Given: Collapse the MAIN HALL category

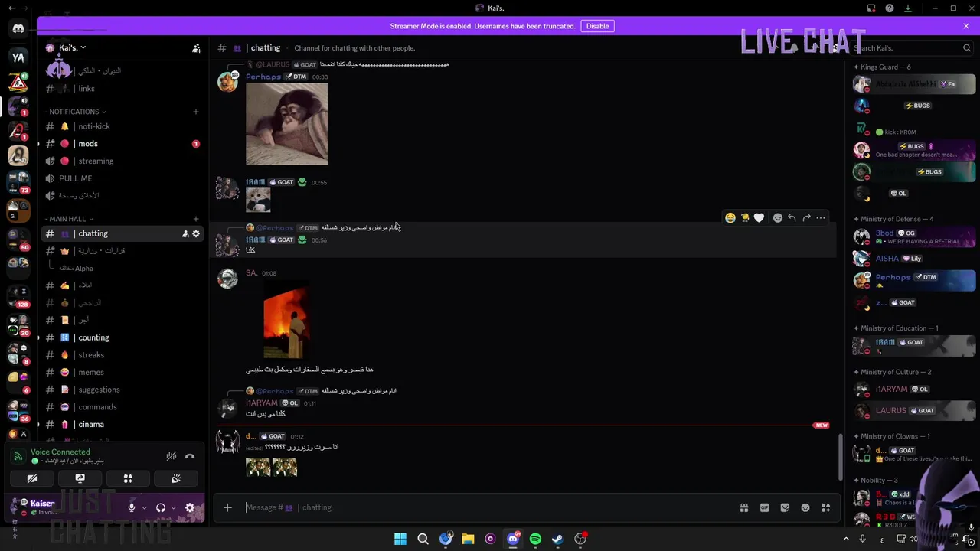Looking at the screenshot, I should point(70,219).
